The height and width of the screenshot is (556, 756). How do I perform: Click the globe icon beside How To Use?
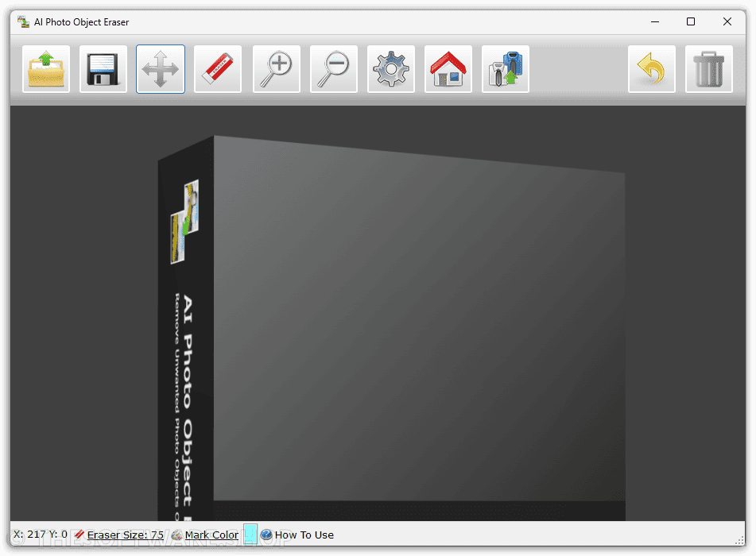click(x=266, y=535)
